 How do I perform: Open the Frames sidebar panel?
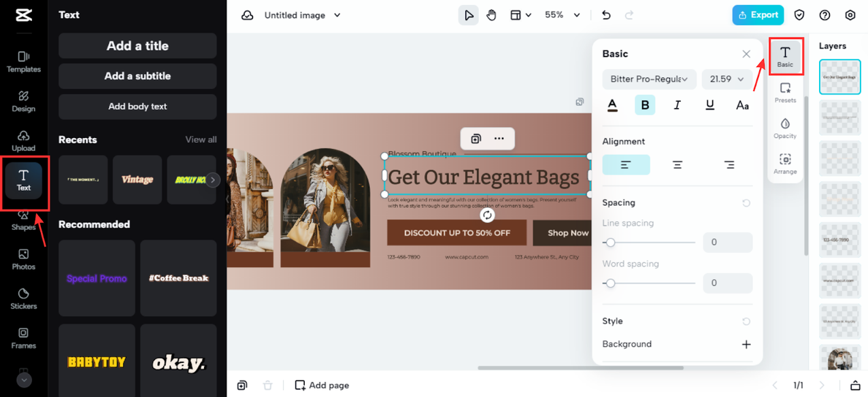pos(24,339)
